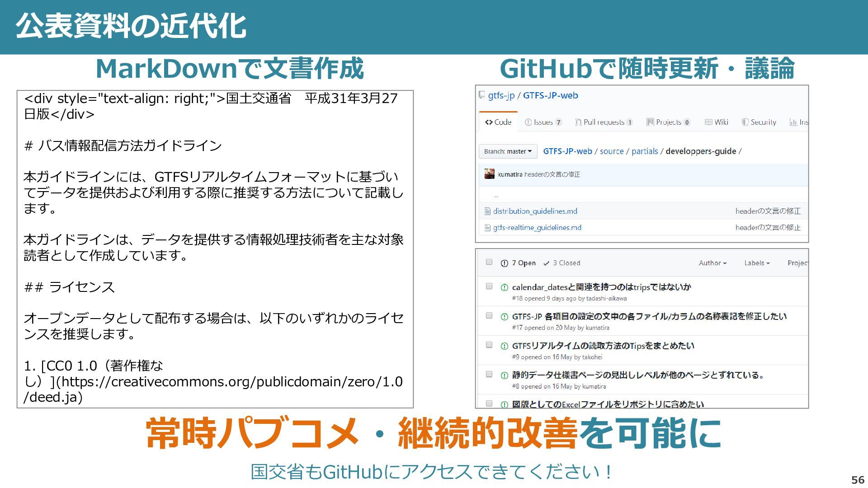Click kumatira's avatar in the commit row
868x488 pixels.
pos(489,174)
